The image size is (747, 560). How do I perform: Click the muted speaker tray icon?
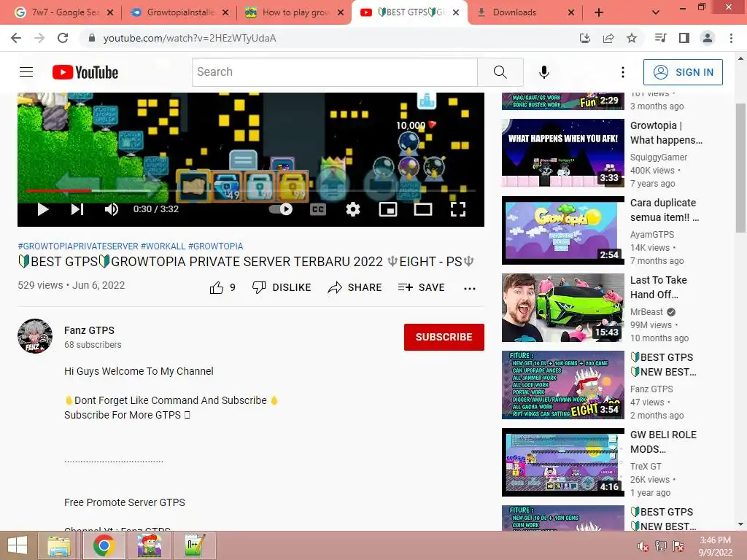[x=643, y=546]
